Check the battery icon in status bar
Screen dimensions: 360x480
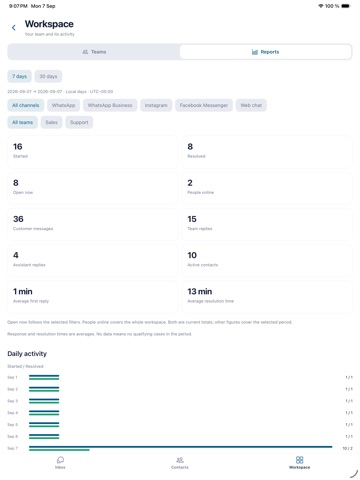(x=346, y=6)
